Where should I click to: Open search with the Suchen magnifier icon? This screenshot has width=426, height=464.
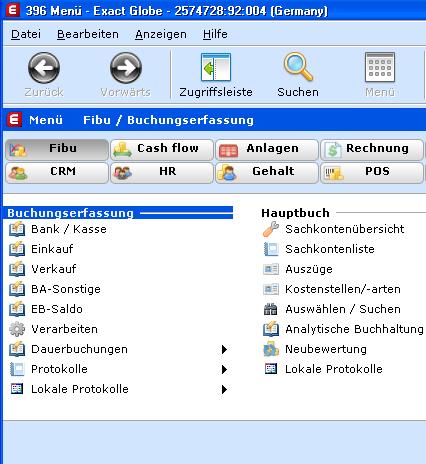pos(298,67)
